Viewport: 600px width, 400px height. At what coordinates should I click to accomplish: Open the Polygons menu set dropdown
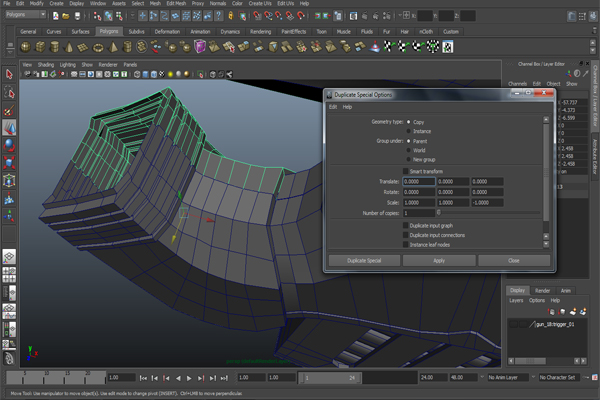pos(26,15)
